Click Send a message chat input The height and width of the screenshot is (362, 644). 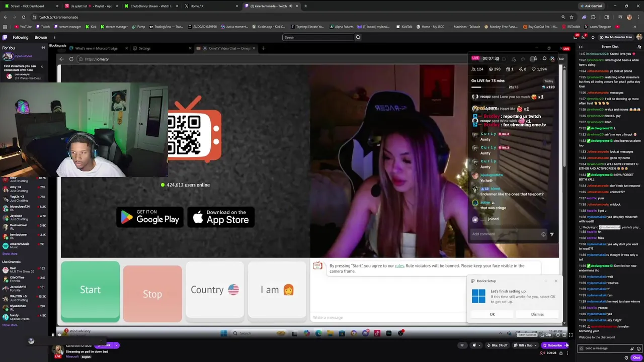[x=606, y=348]
